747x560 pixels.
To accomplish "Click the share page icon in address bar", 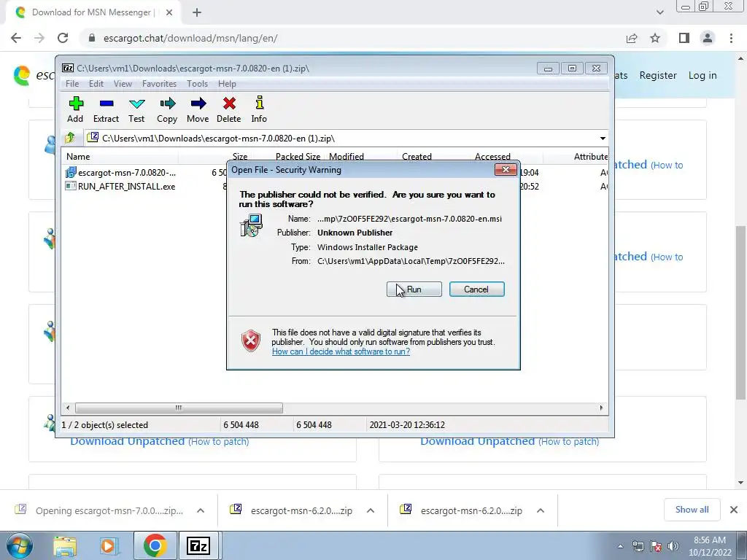I will 632,38.
